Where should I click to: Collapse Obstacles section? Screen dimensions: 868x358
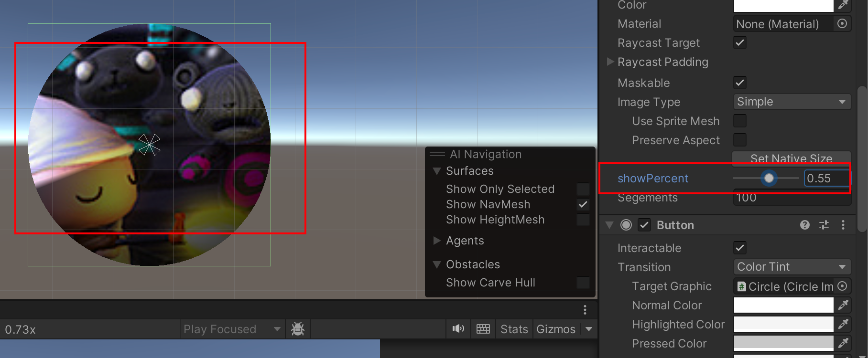pyautogui.click(x=436, y=264)
